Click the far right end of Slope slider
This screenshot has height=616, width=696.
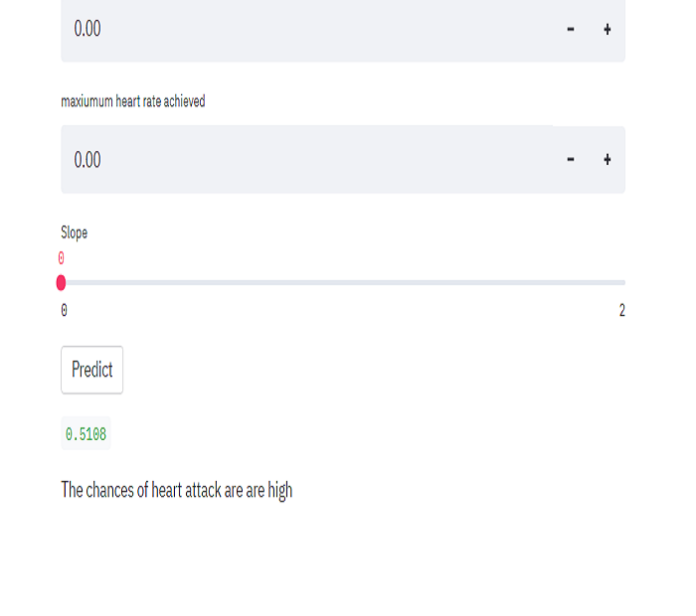click(623, 283)
